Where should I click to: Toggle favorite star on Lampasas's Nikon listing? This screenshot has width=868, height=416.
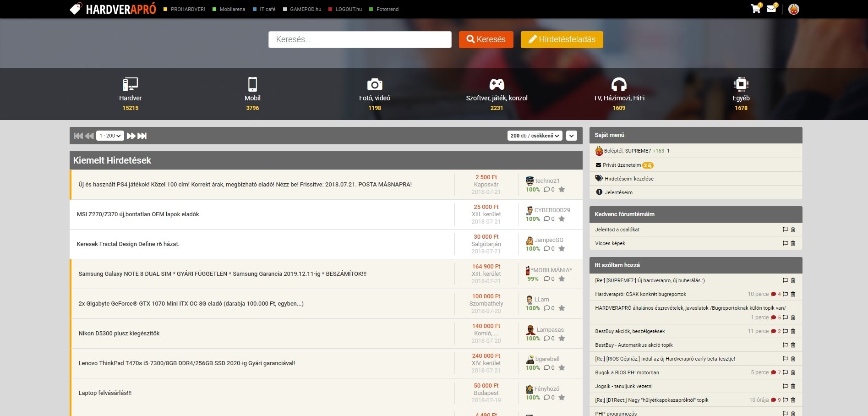[x=562, y=338]
